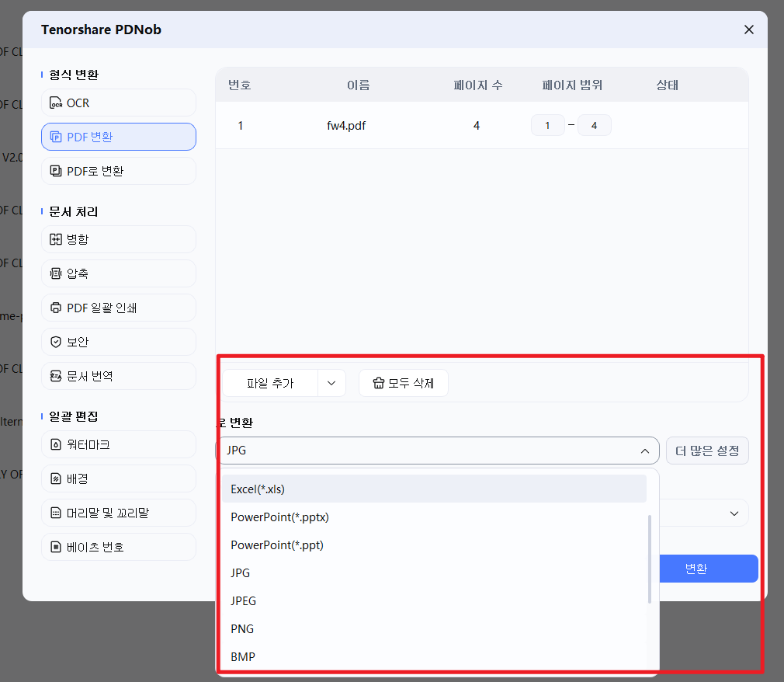Choose JPEG in the format list

point(434,600)
